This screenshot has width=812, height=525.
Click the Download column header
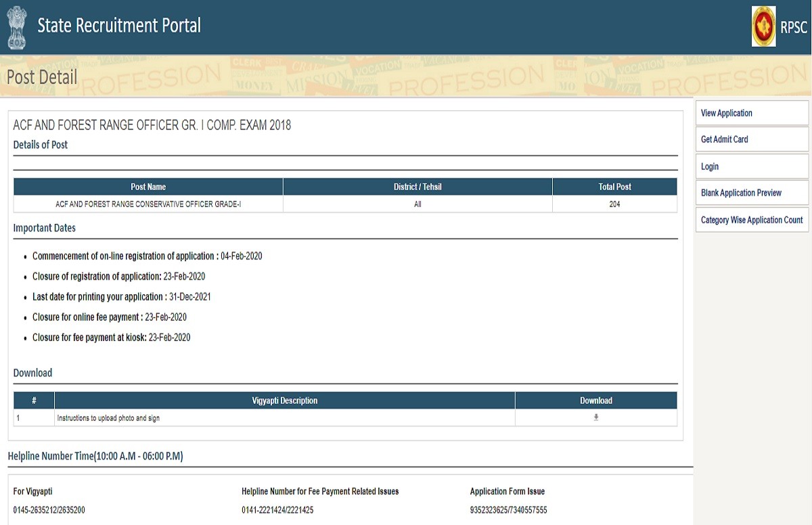click(x=595, y=401)
